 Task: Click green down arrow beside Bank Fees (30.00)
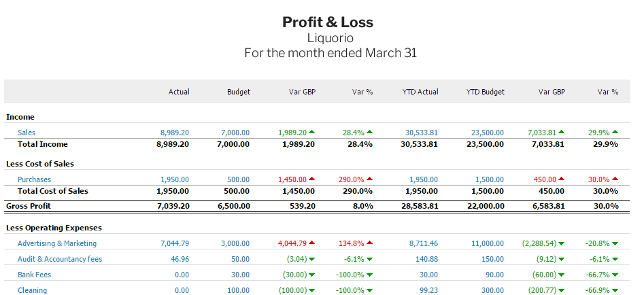pos(312,275)
